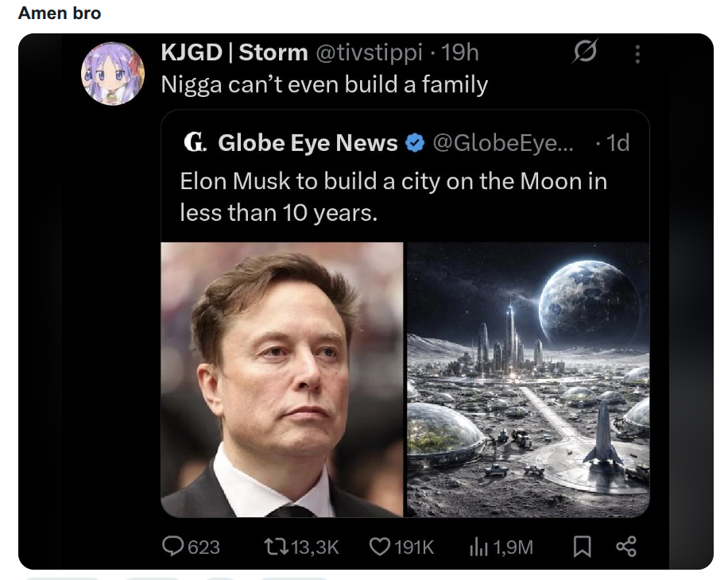This screenshot has height=580, width=728.
Task: Open the share icon options
Action: click(x=626, y=547)
